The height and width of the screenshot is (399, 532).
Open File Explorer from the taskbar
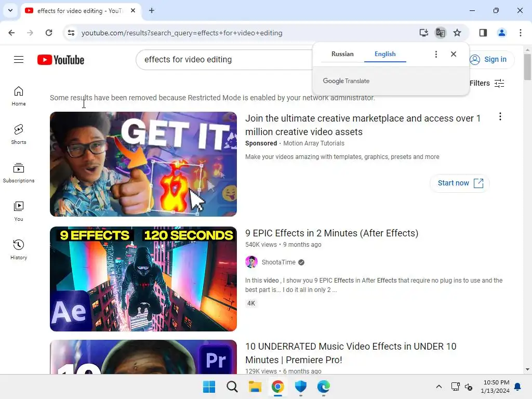(x=255, y=387)
